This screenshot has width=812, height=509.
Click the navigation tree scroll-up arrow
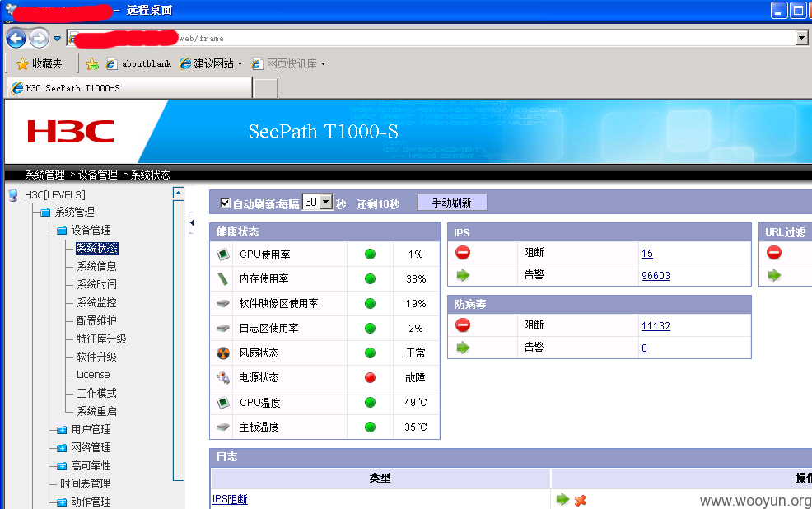tap(178, 194)
